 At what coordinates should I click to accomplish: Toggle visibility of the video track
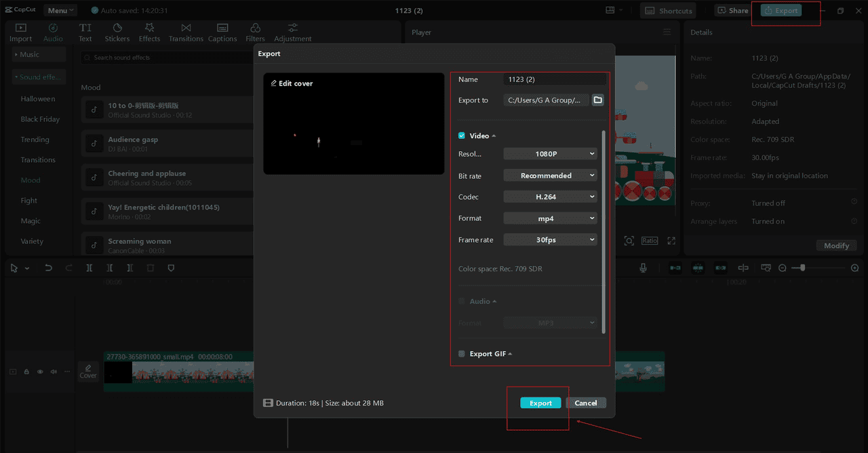pos(39,371)
